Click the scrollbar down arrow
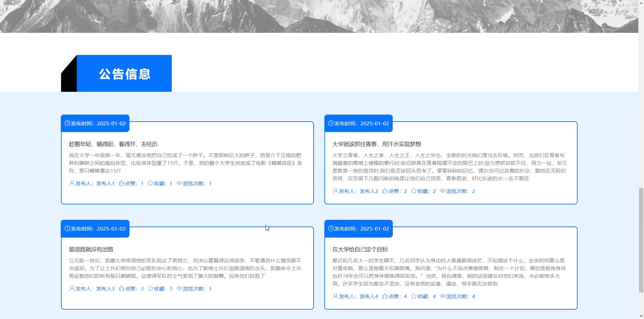The image size is (644, 319). coord(641,316)
